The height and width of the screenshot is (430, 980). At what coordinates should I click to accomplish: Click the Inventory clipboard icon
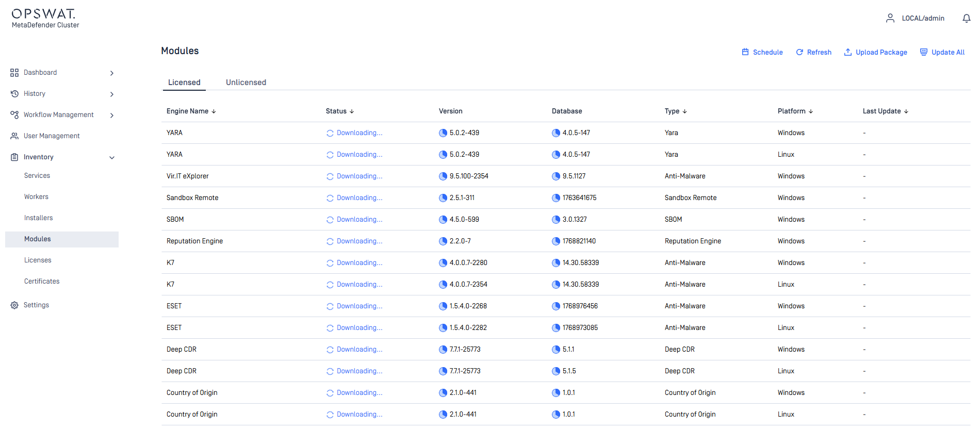click(x=14, y=157)
